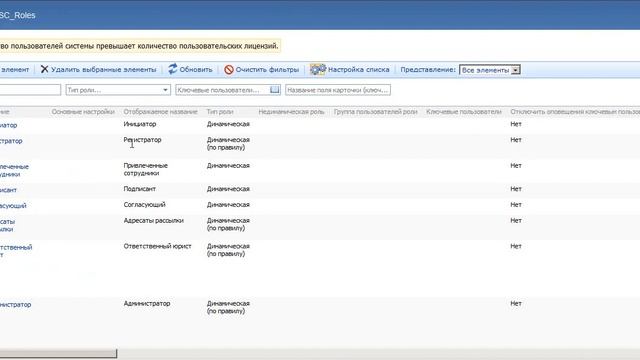This screenshot has width=640, height=360.
Task: Sort by 'Нединамическая роль' column header
Action: (x=291, y=111)
